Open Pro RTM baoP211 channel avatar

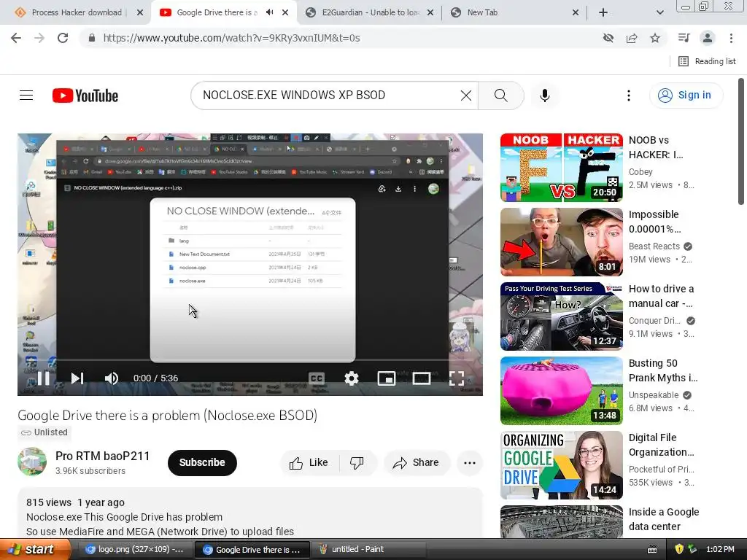point(32,462)
